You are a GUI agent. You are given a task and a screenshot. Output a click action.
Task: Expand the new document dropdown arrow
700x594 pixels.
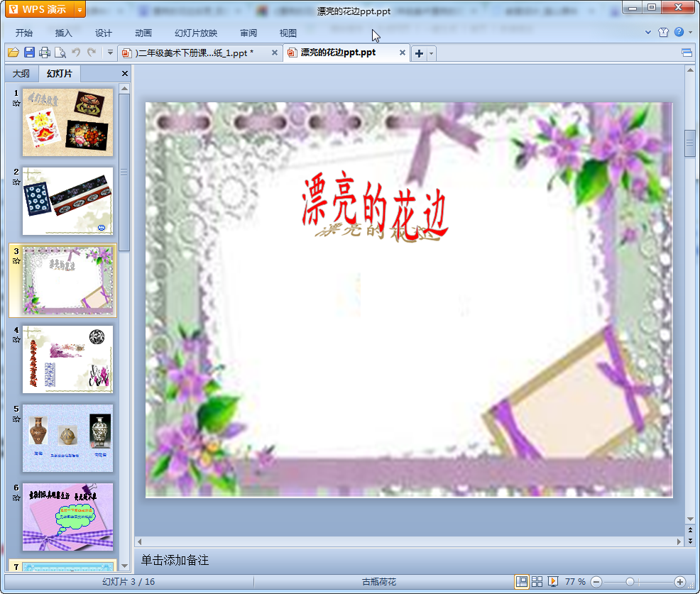tap(431, 53)
